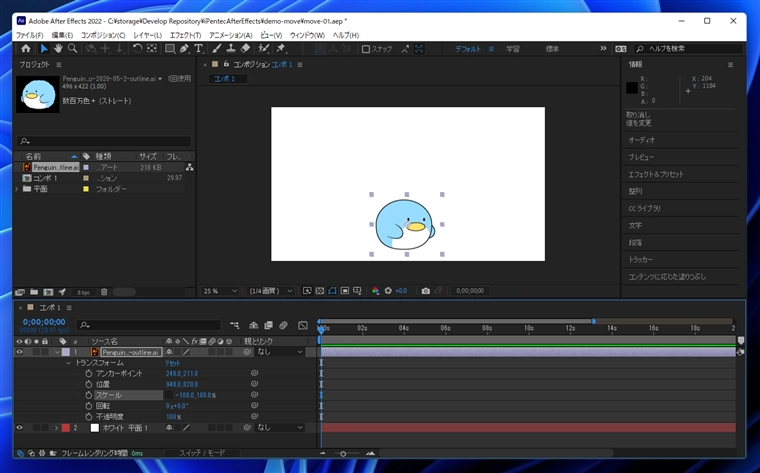
Task: Click the red label color of layer 2
Action: 65,428
